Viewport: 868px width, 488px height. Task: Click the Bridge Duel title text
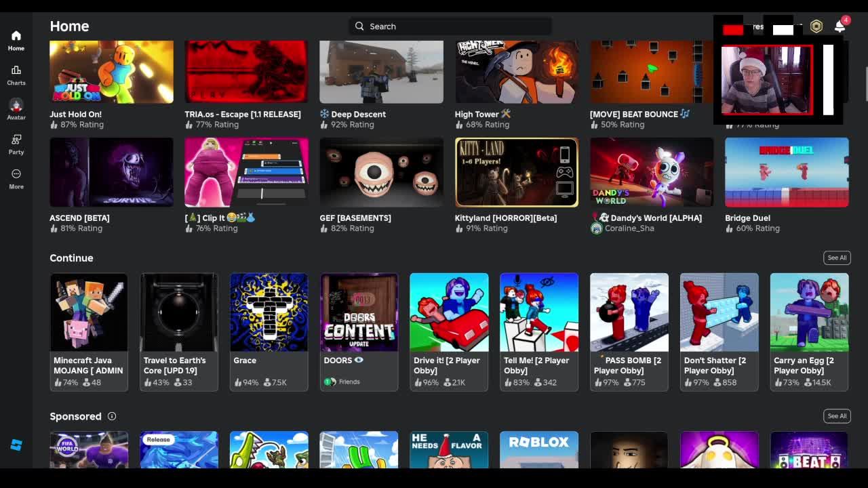pyautogui.click(x=747, y=218)
